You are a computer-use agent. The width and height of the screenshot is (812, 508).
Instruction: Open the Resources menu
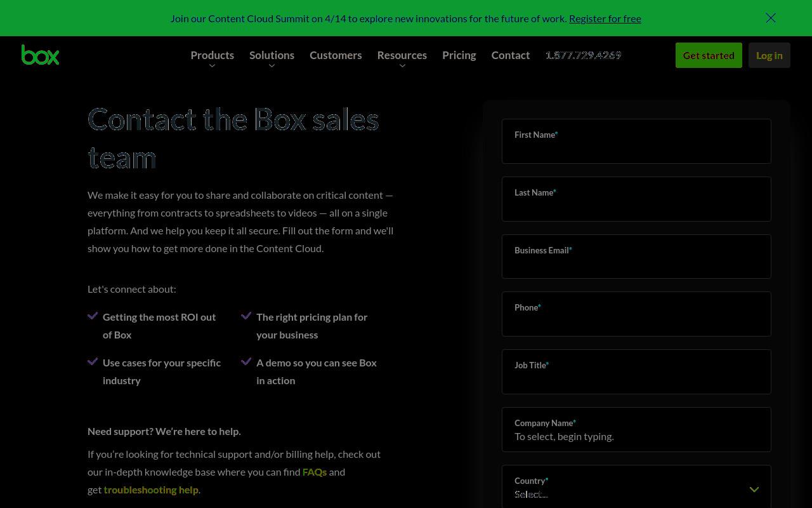pos(402,55)
